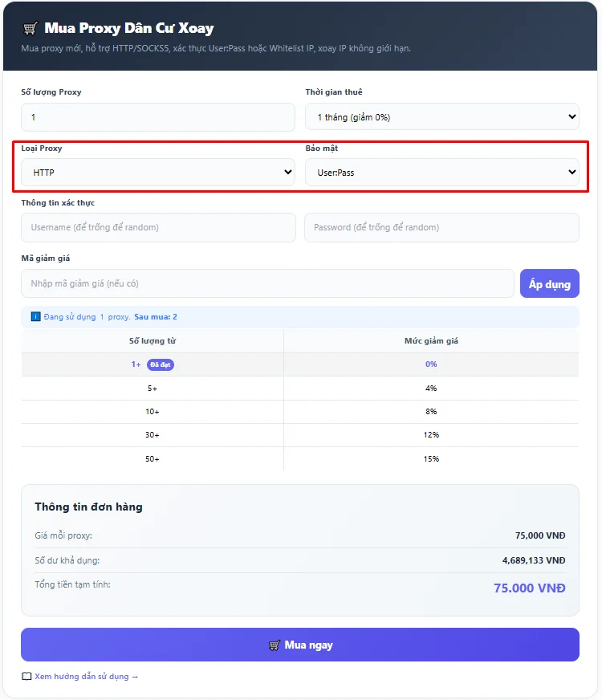Click the cart icon on the Mua ngay button
Viewport: 602px width, 700px height.
[x=275, y=645]
